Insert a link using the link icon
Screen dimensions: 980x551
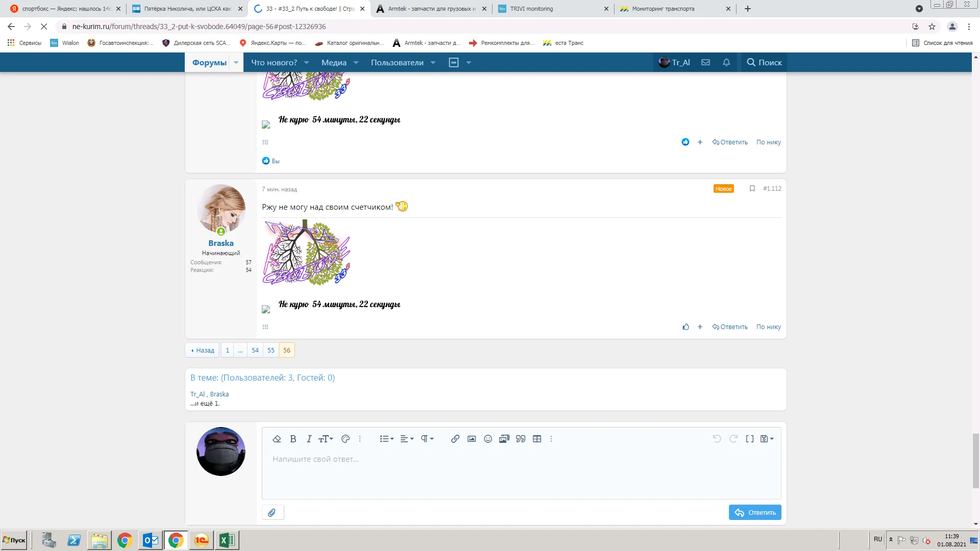click(x=455, y=438)
